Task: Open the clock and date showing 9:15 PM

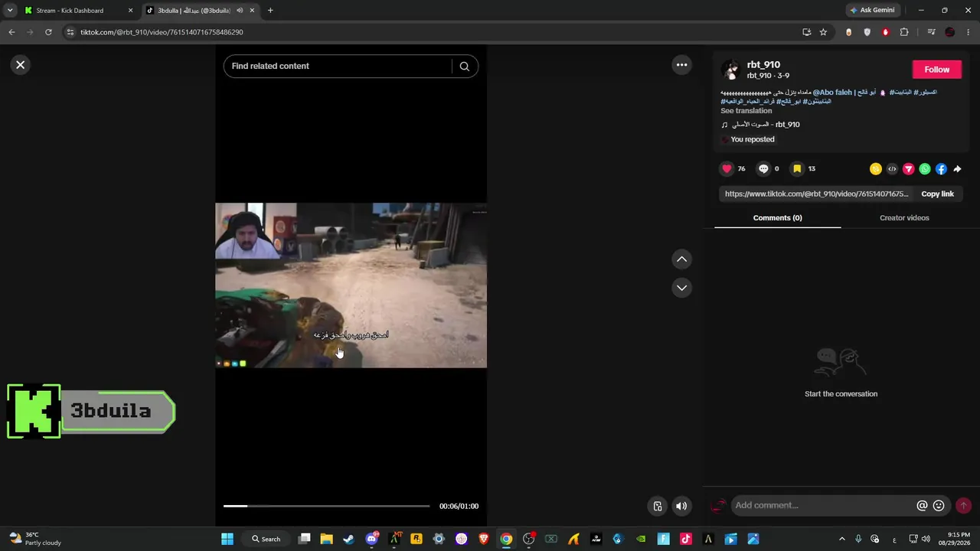Action: [x=959, y=539]
